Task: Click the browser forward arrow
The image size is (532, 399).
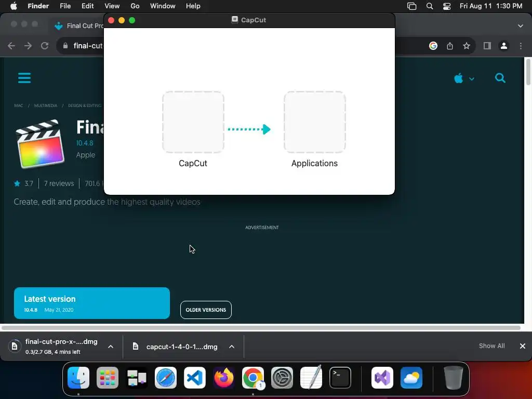Action: click(28, 46)
